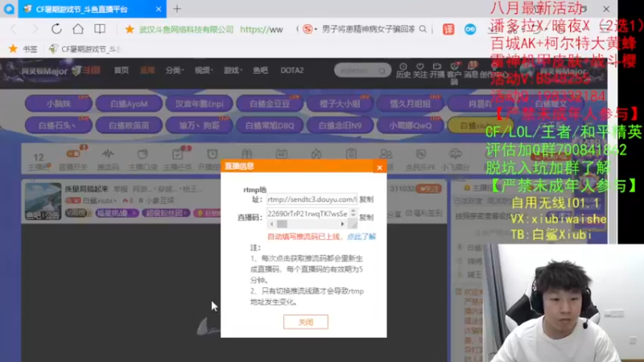
Task: Copy the rtmp address with 复制
Action: tap(366, 200)
